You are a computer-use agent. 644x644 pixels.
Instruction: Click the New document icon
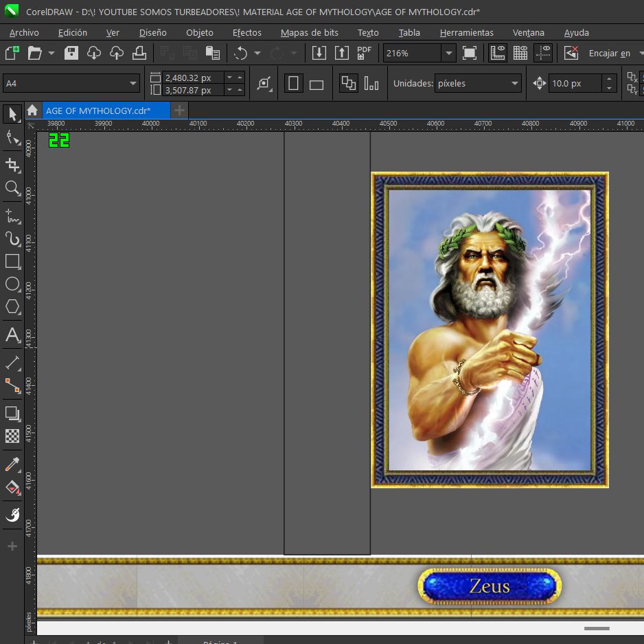12,53
